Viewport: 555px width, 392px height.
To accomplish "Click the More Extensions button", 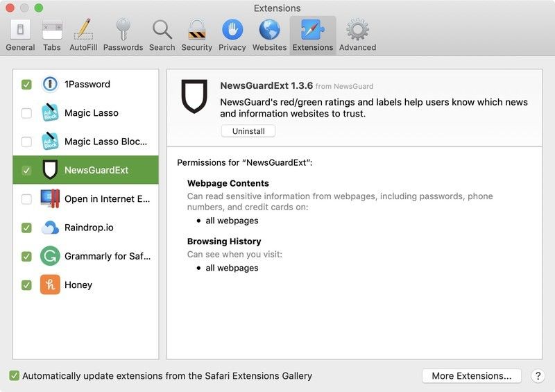I will 472,376.
